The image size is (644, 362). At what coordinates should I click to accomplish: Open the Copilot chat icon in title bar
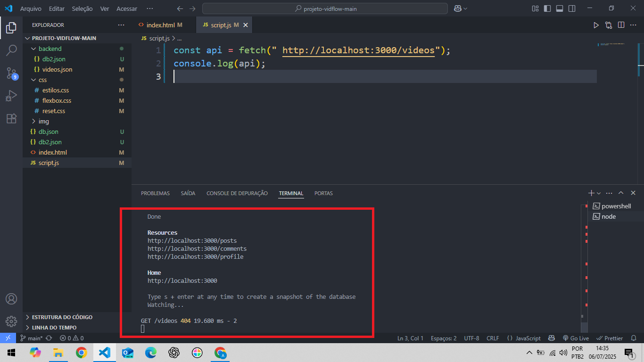click(x=457, y=8)
